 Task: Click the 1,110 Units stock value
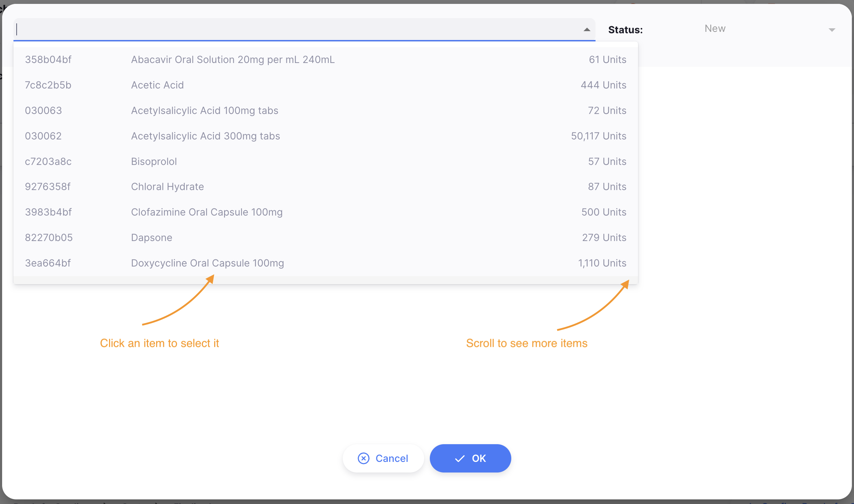602,263
